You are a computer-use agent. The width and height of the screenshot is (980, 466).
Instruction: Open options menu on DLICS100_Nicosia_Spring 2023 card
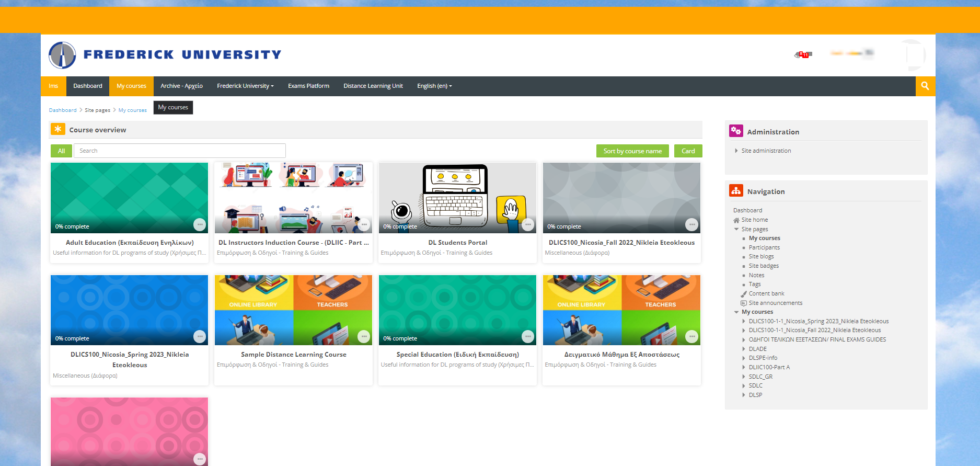point(200,336)
